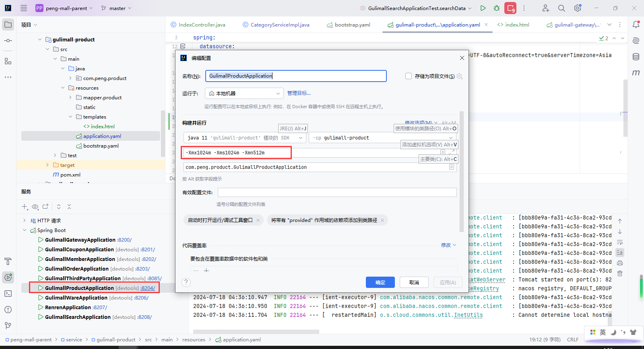Open Code With Me user icon
The height and width of the screenshot is (349, 644).
coord(545,8)
